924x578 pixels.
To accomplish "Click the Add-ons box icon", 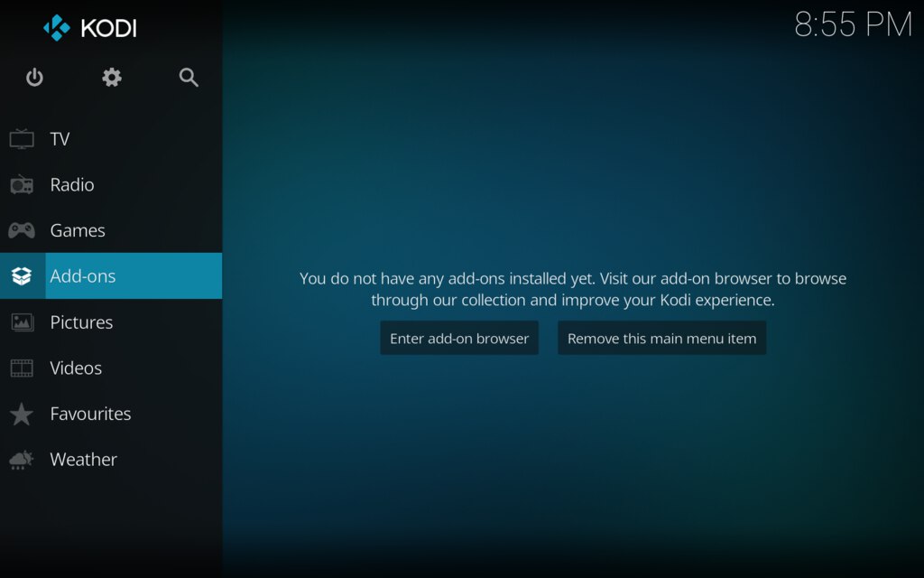I will 22,276.
